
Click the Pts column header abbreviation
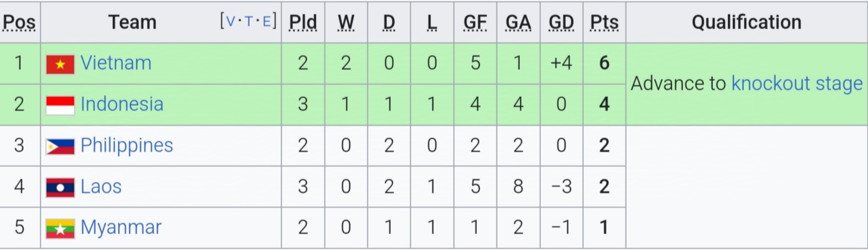[x=604, y=22]
